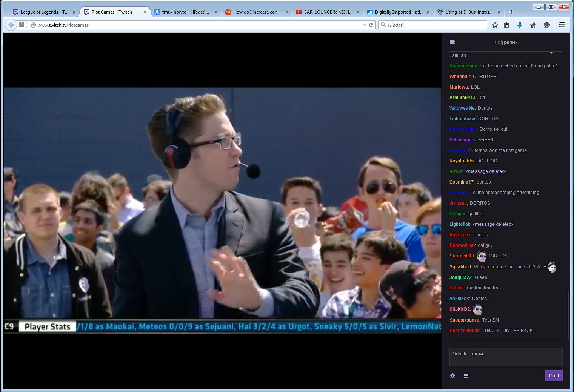The image size is (574, 392).
Task: Click username Linkandnavi
Action: 462,119
